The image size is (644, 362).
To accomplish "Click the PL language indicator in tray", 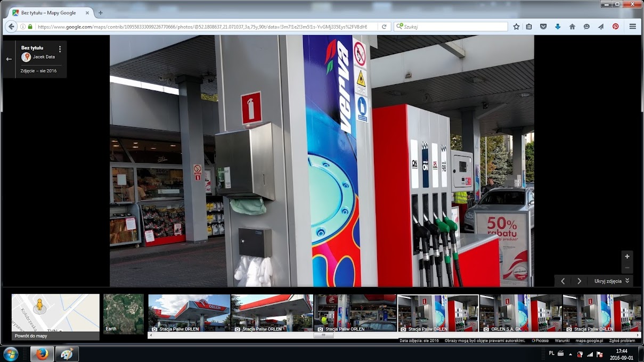I will tap(551, 354).
